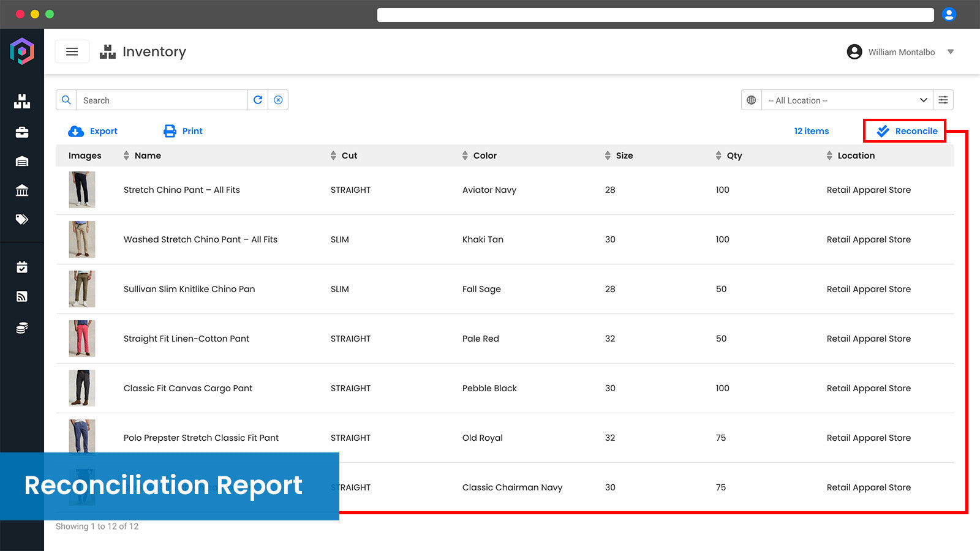The width and height of the screenshot is (980, 551).
Task: Open Inventory boxes icon in sidebar
Action: tap(22, 102)
